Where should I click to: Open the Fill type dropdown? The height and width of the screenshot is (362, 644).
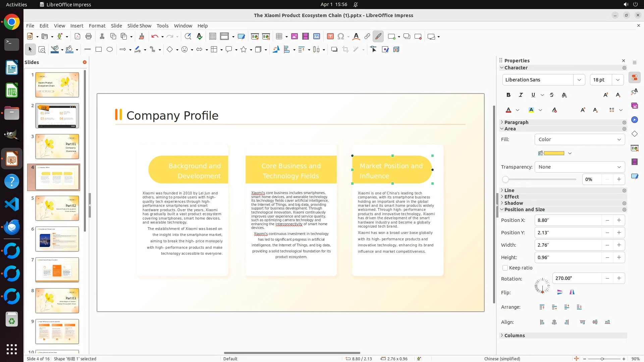(x=580, y=139)
